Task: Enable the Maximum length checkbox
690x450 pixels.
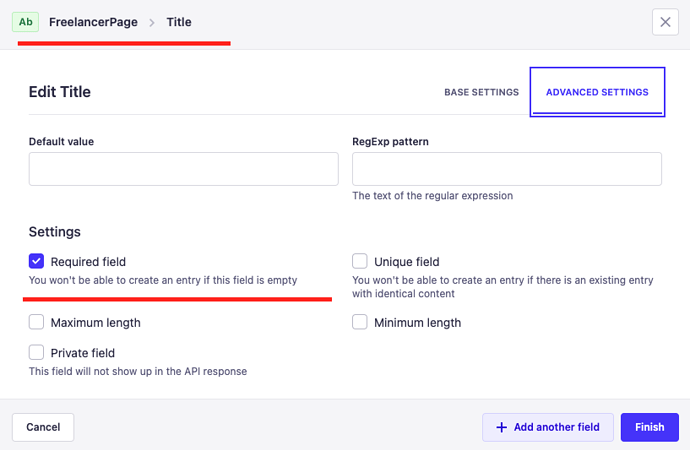Action: (37, 322)
